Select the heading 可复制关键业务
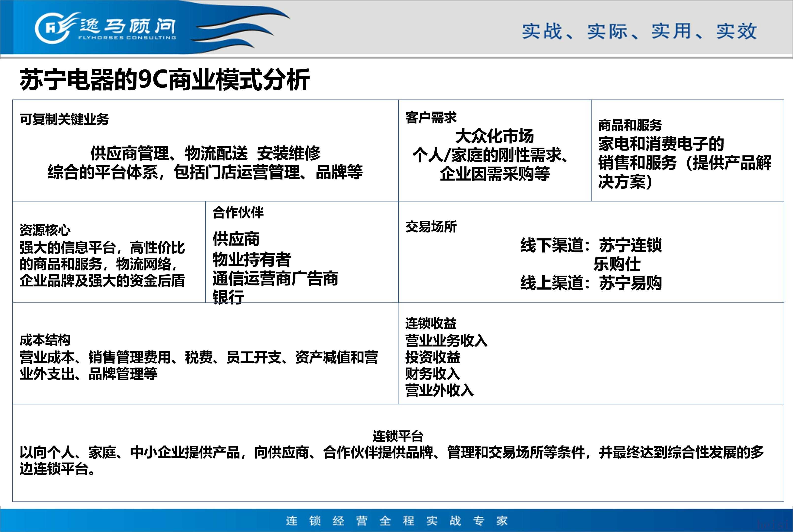This screenshot has height=532, width=793. 64,119
